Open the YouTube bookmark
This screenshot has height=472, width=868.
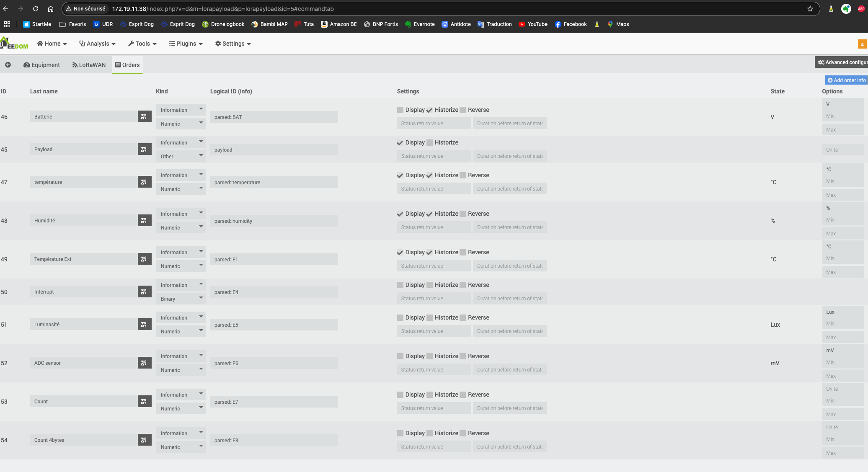tap(533, 24)
